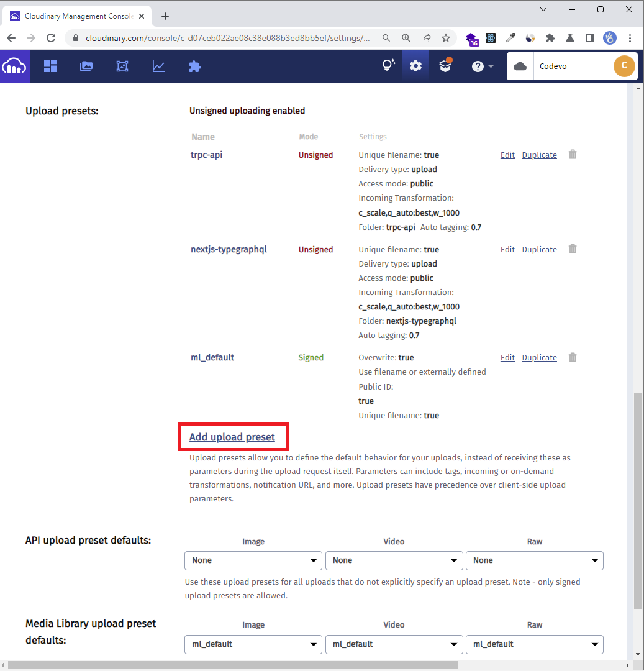Duplicate the ml_default preset
Image resolution: width=644 pixels, height=671 pixels.
tap(539, 357)
